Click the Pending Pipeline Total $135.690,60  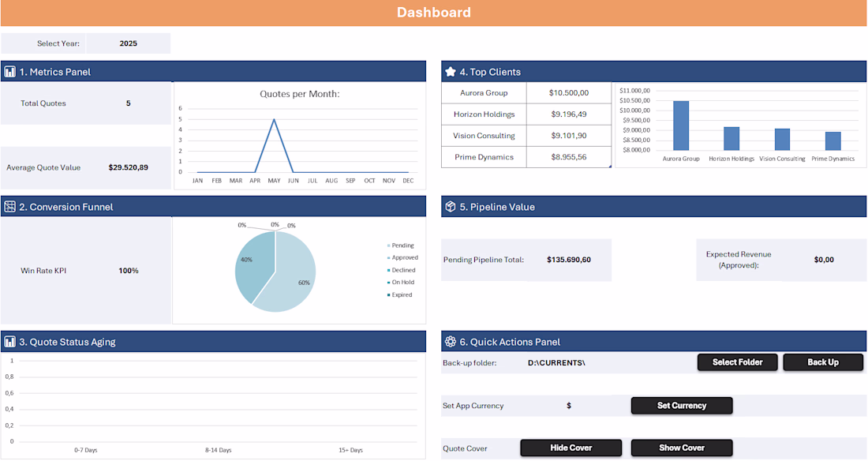click(568, 260)
